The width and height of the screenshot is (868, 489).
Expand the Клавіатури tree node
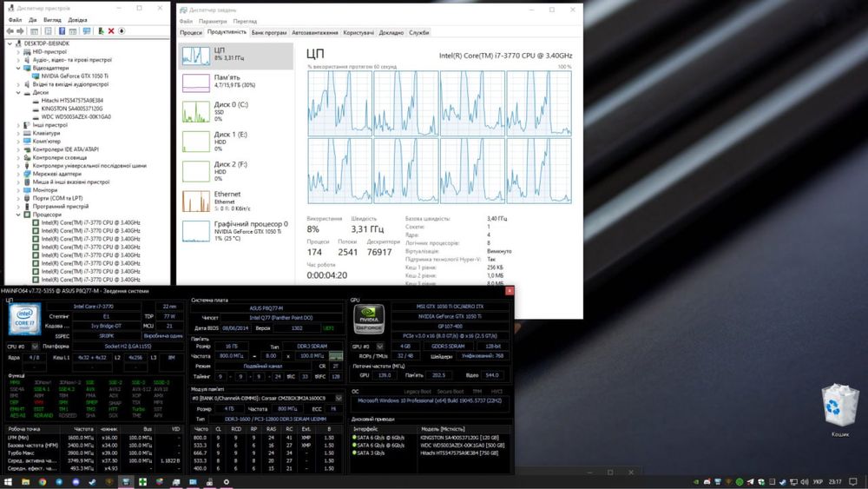(18, 133)
